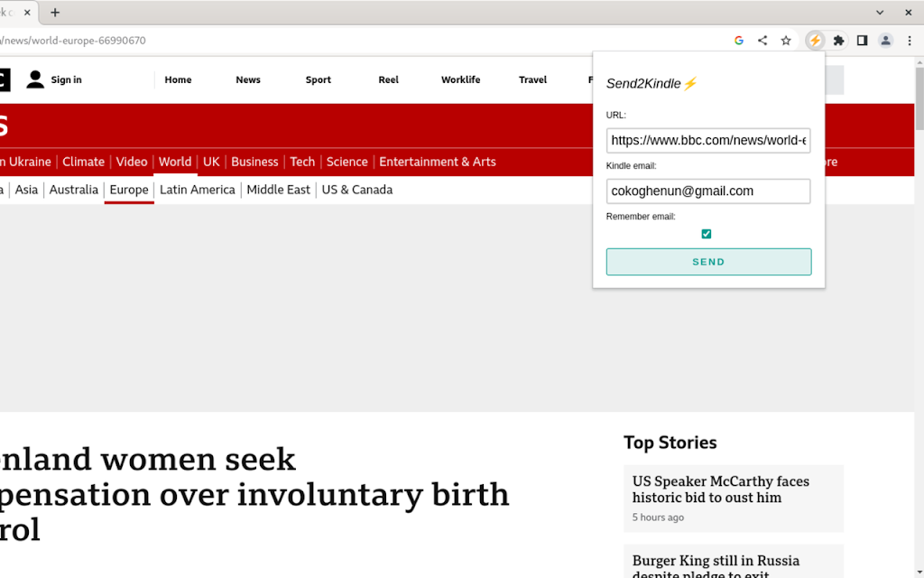The image size is (924, 578).
Task: Open the Extensions puzzle icon
Action: pyautogui.click(x=838, y=41)
